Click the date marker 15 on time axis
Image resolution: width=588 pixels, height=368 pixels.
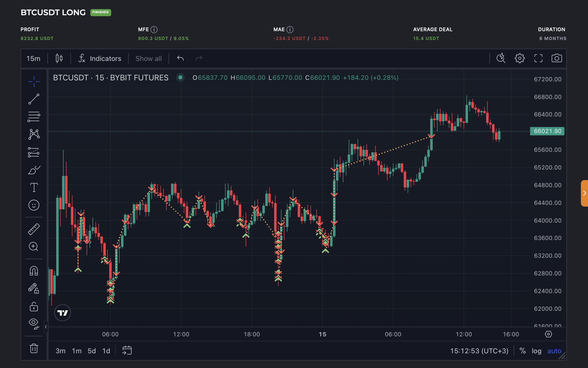pyautogui.click(x=322, y=334)
